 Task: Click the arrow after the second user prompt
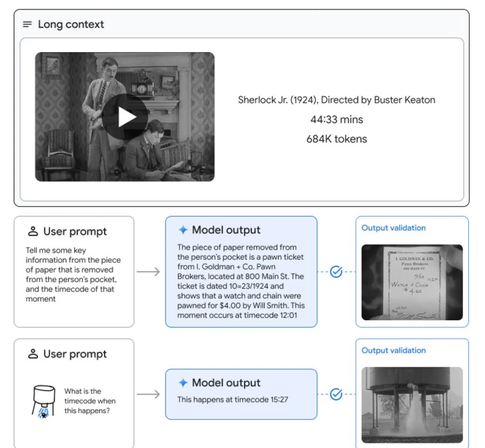click(x=148, y=394)
